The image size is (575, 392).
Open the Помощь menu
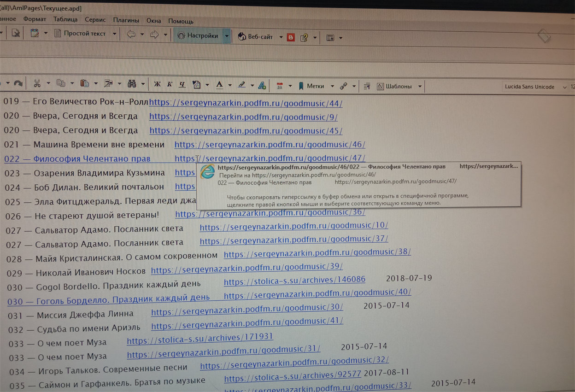181,21
